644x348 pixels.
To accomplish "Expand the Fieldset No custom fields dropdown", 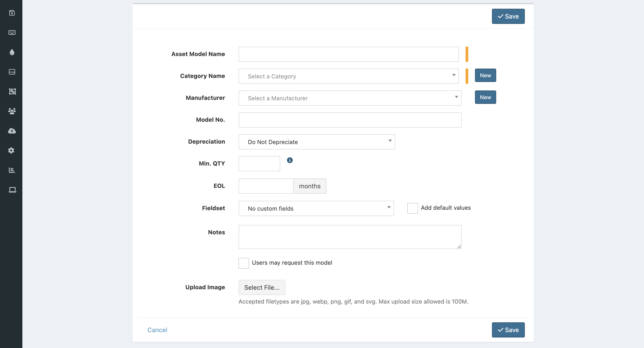I will point(316,208).
